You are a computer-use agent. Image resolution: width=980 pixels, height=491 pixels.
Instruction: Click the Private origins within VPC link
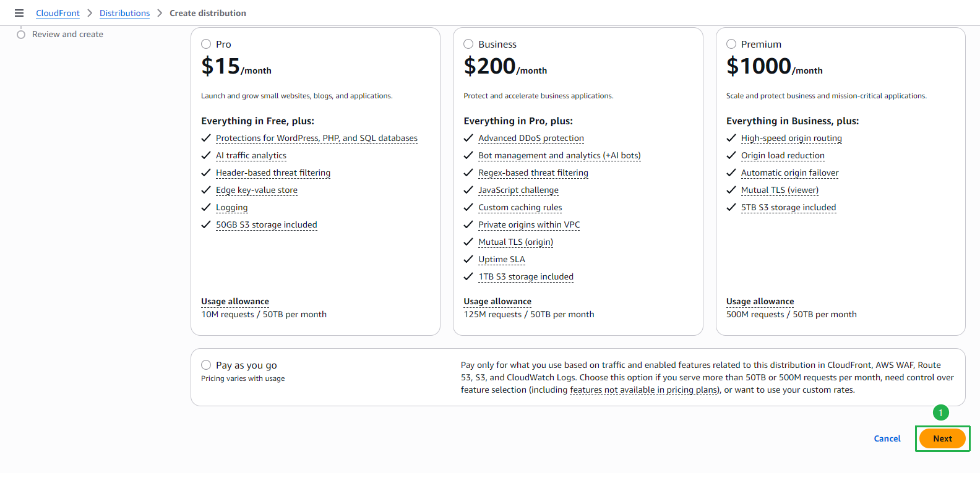coord(529,224)
